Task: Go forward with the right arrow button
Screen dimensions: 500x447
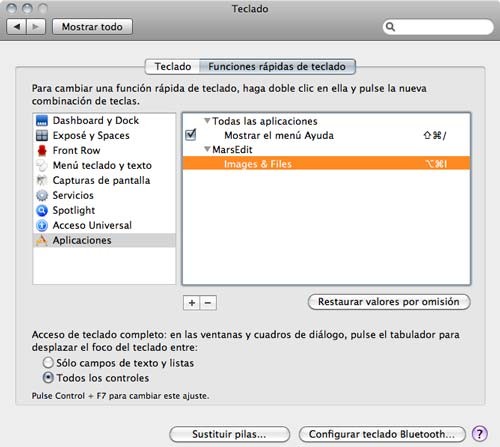Action: point(36,27)
